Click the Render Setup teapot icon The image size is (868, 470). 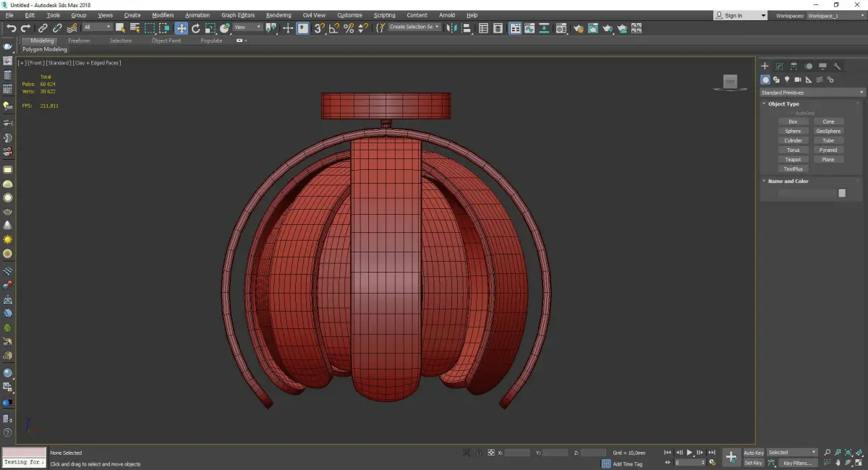(x=578, y=28)
